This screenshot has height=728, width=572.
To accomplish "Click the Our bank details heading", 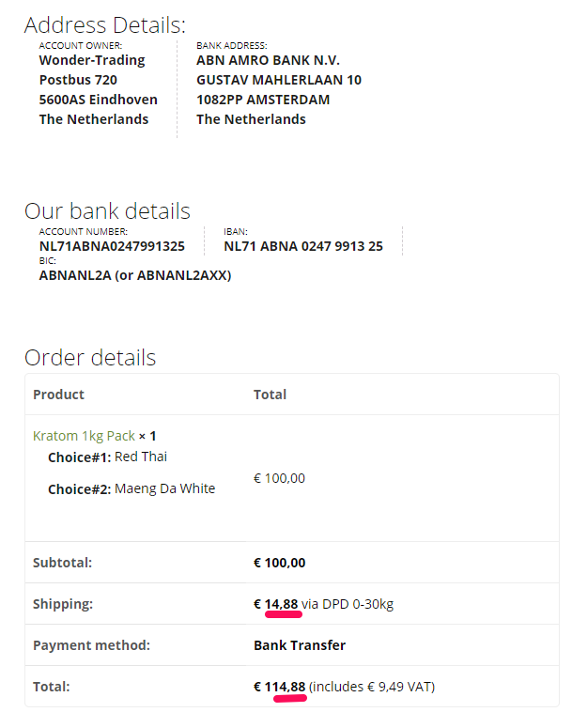I will pos(107,211).
